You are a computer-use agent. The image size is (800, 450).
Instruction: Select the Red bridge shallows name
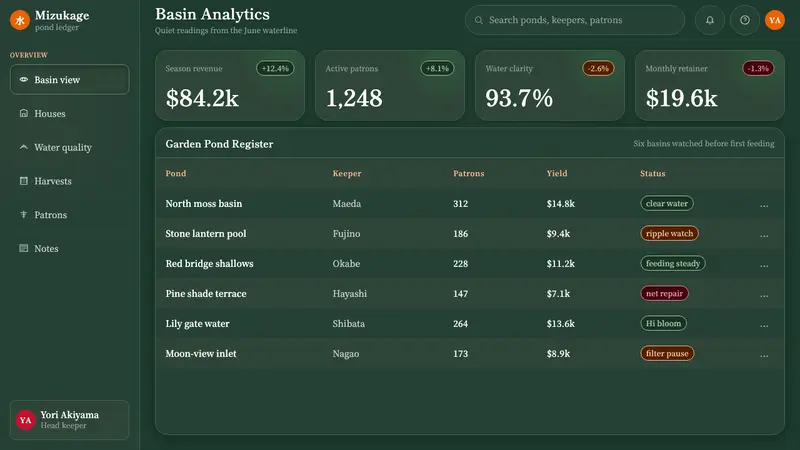tap(209, 264)
